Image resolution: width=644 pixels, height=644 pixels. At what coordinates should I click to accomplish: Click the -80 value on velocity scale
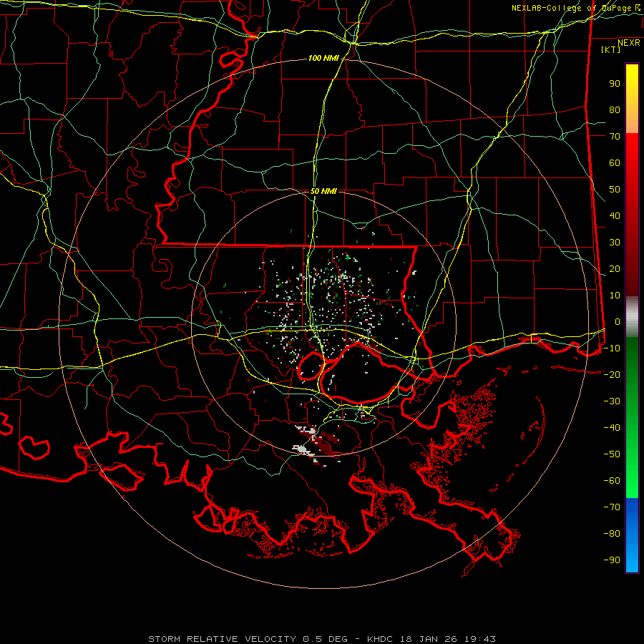point(612,534)
